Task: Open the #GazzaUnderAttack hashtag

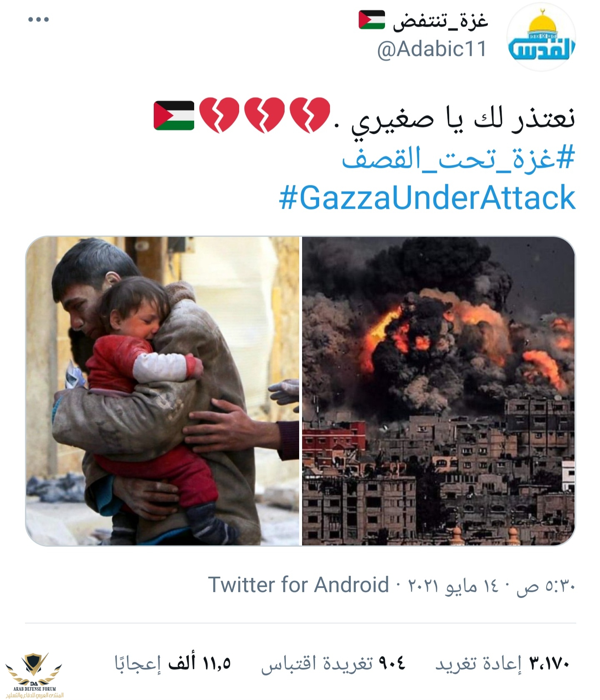Action: click(x=427, y=197)
